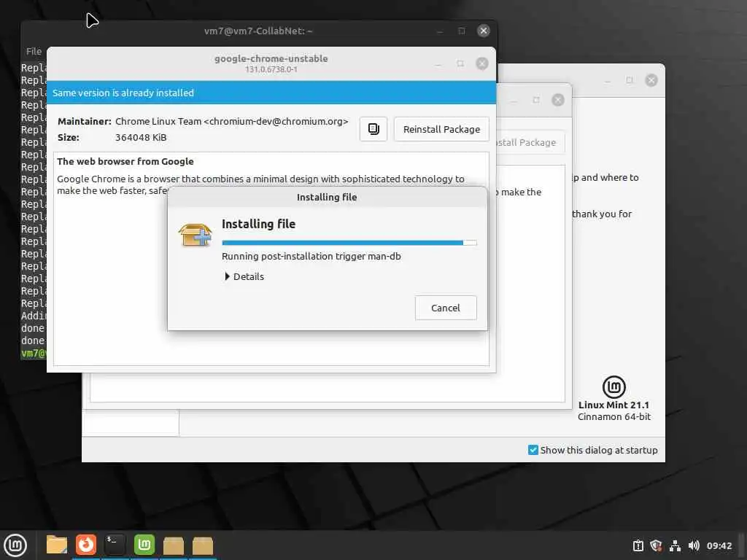Close the Linux Mint welcome window
Screen dimensions: 747x560
pos(651,80)
